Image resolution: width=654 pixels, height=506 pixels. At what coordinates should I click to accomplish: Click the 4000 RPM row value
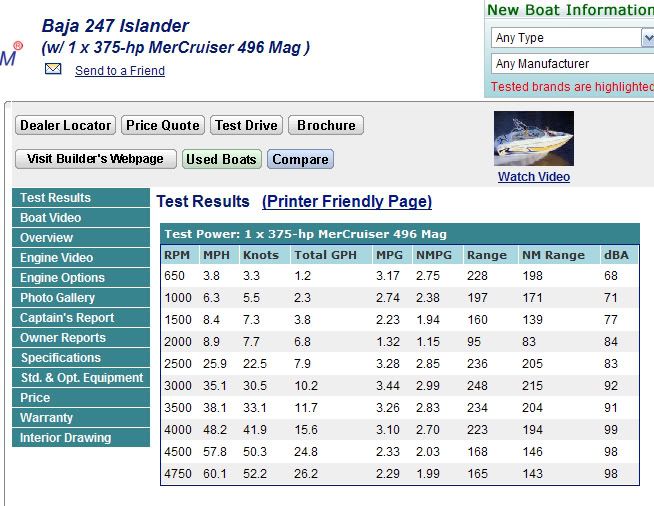[x=178, y=430]
